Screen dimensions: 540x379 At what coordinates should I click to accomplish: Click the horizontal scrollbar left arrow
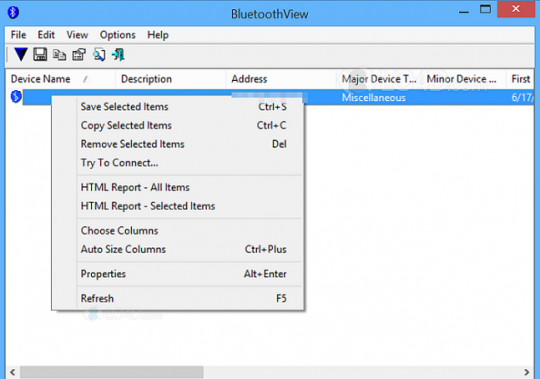[13, 372]
